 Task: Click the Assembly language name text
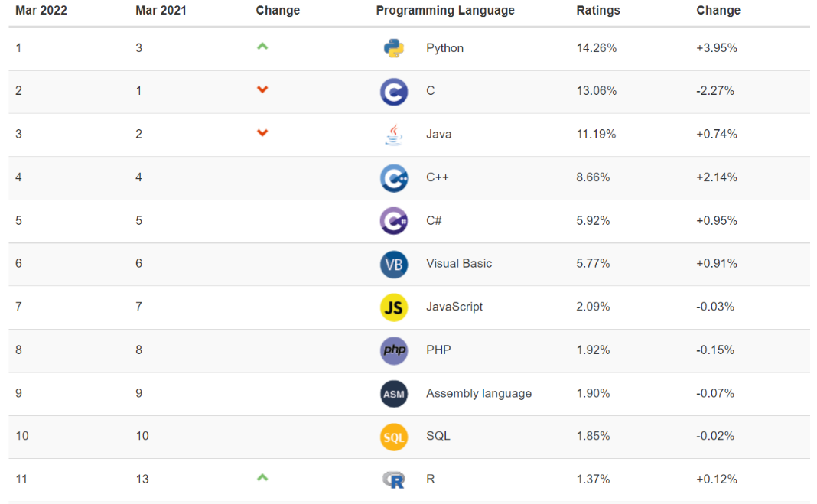pyautogui.click(x=479, y=393)
